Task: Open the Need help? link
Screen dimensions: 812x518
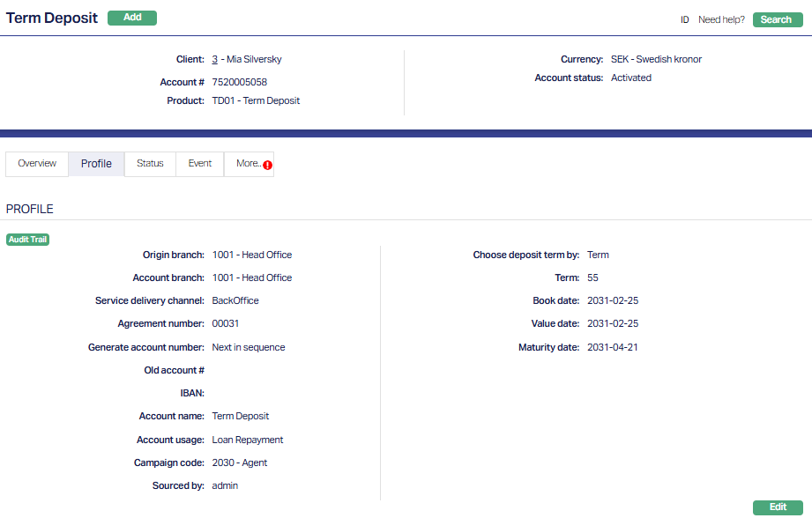Action: 721,19
